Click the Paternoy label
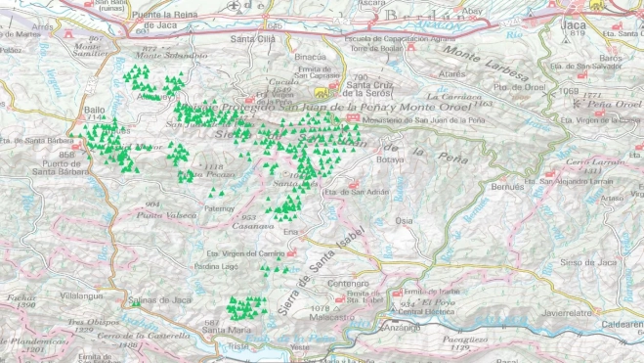644x363 pixels. (x=219, y=208)
